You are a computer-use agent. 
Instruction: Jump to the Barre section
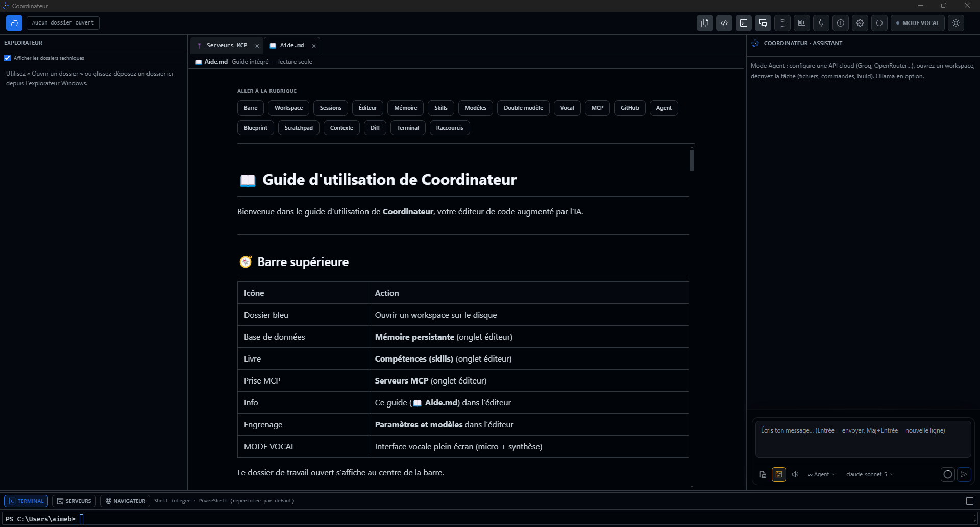pyautogui.click(x=251, y=108)
